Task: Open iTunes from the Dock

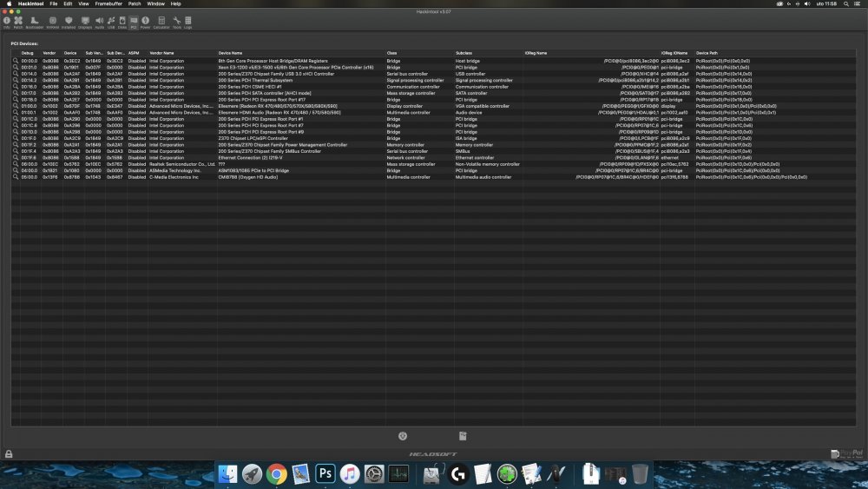Action: [349, 474]
